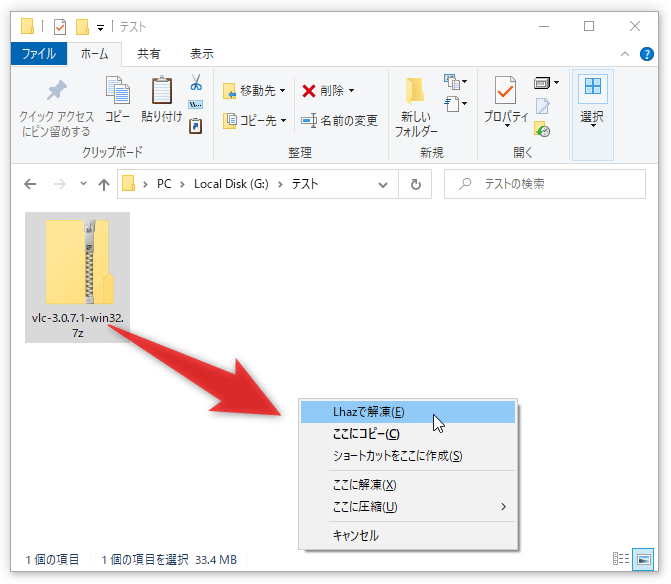Click the Help question mark icon
This screenshot has width=671, height=584.
(647, 54)
